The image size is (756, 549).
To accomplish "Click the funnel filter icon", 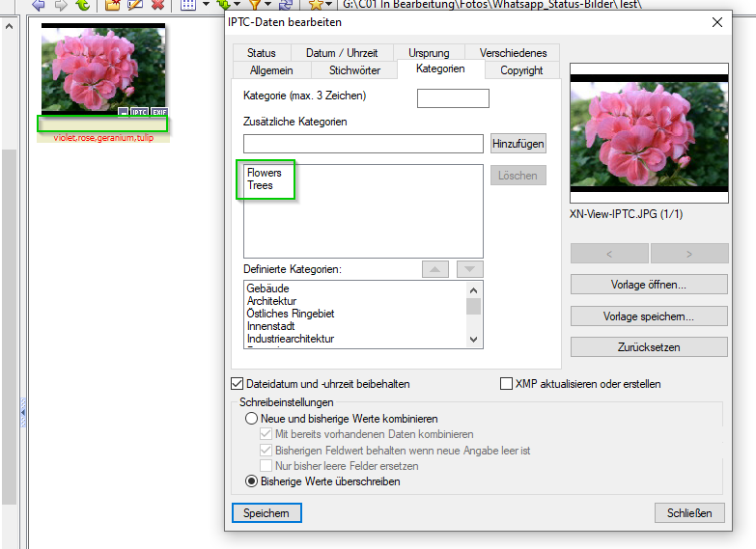I will (x=255, y=4).
